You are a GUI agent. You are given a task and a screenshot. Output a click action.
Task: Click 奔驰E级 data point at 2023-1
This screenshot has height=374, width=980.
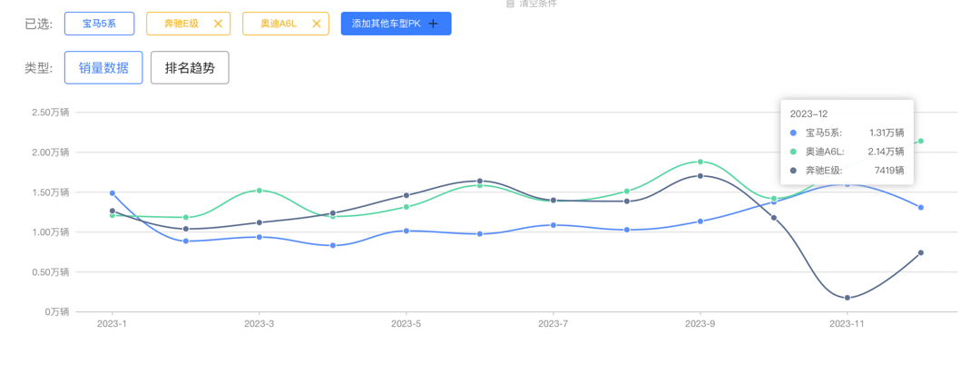[112, 211]
